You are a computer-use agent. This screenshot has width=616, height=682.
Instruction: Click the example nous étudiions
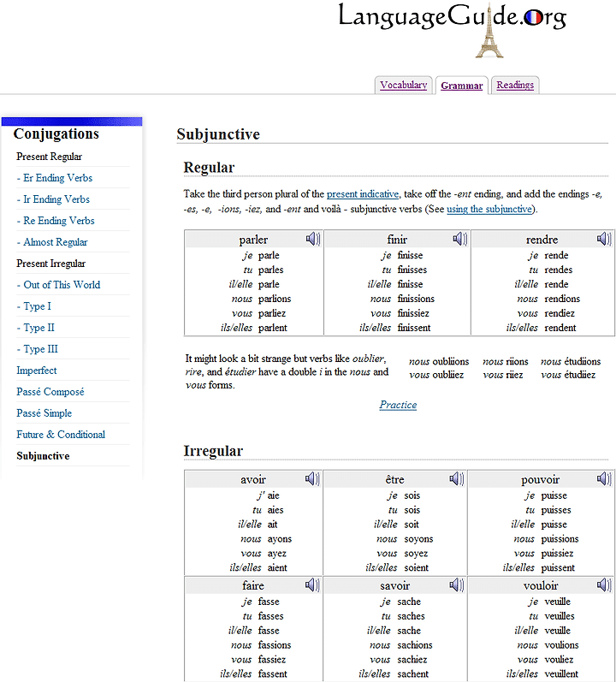[x=571, y=361]
